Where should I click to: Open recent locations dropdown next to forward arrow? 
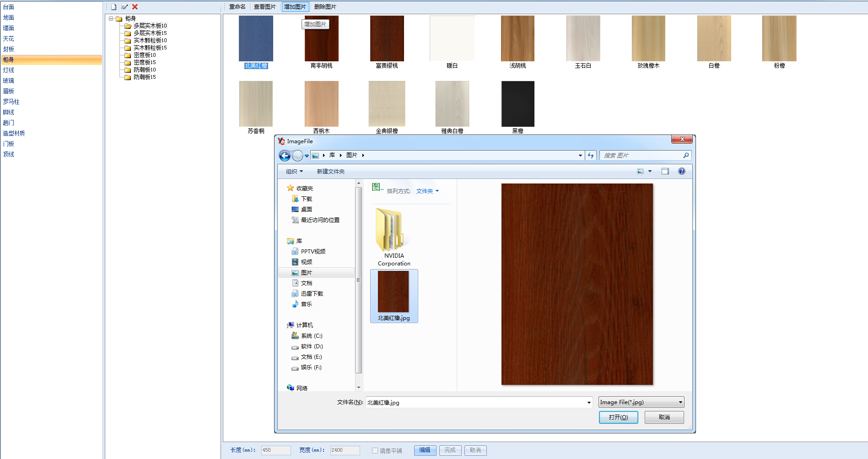(307, 156)
